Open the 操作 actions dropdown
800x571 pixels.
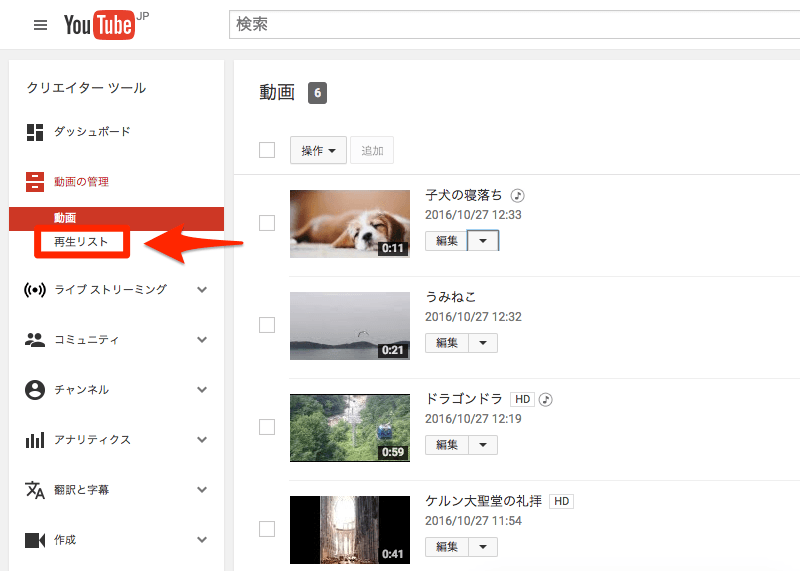318,151
